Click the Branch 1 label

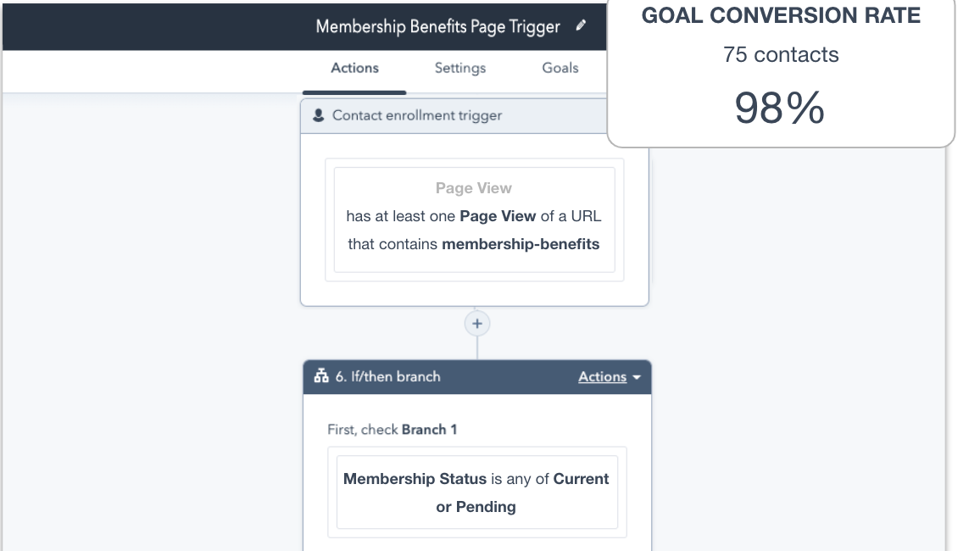[x=429, y=430]
